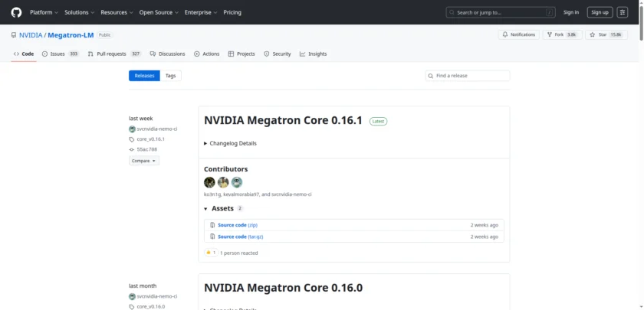This screenshot has height=310, width=644.
Task: Open NVIDIA Megatron Core 0.16.0 release title
Action: pyautogui.click(x=283, y=288)
